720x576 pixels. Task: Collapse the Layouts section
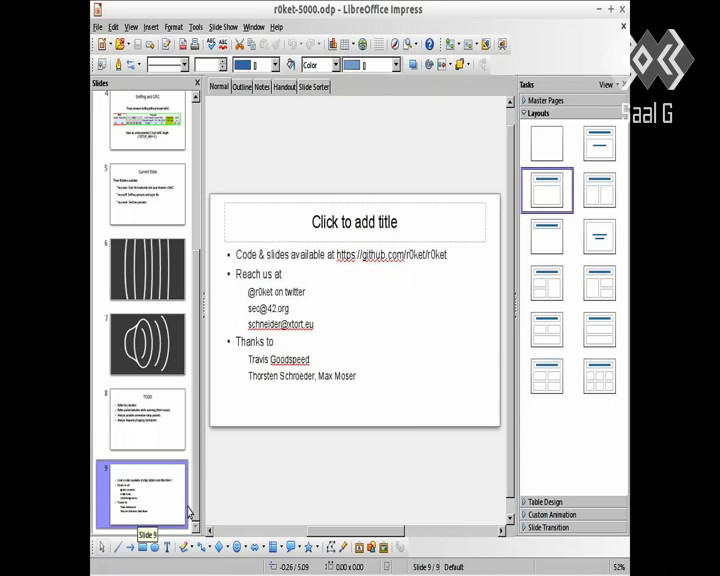pos(574,113)
